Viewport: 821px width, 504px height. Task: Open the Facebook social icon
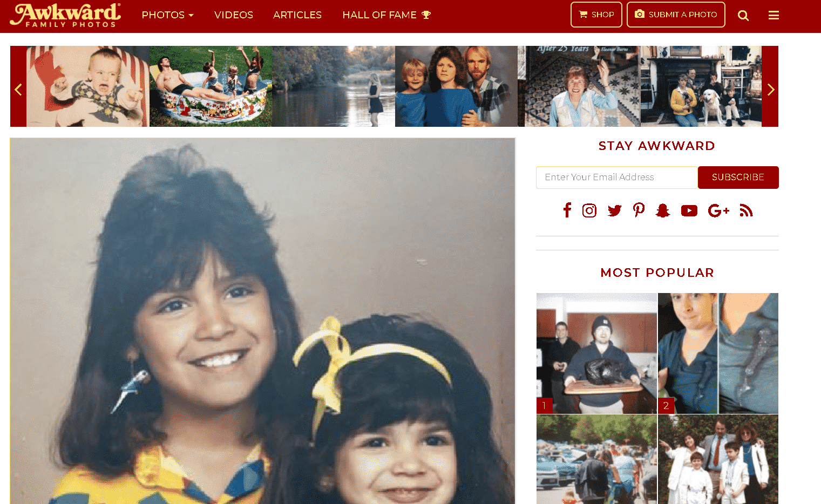click(x=567, y=210)
